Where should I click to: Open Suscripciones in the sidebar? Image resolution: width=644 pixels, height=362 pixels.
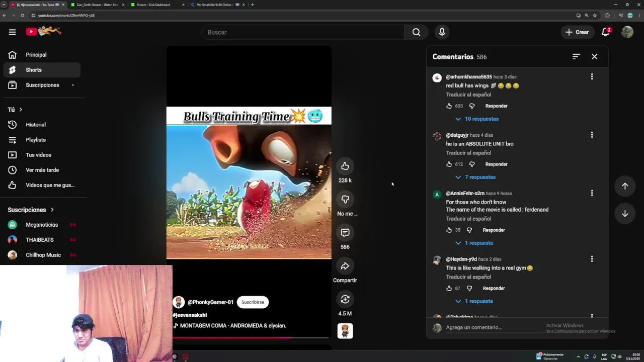pyautogui.click(x=42, y=85)
